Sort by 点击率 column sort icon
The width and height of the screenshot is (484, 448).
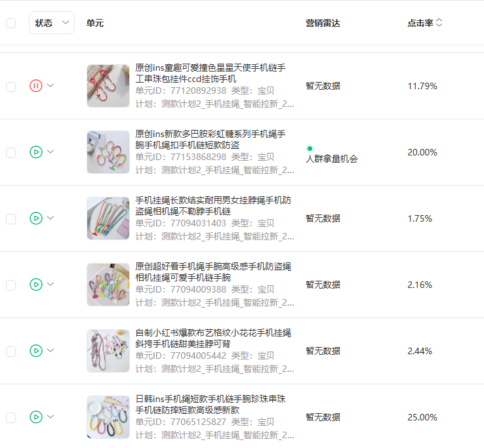point(439,23)
